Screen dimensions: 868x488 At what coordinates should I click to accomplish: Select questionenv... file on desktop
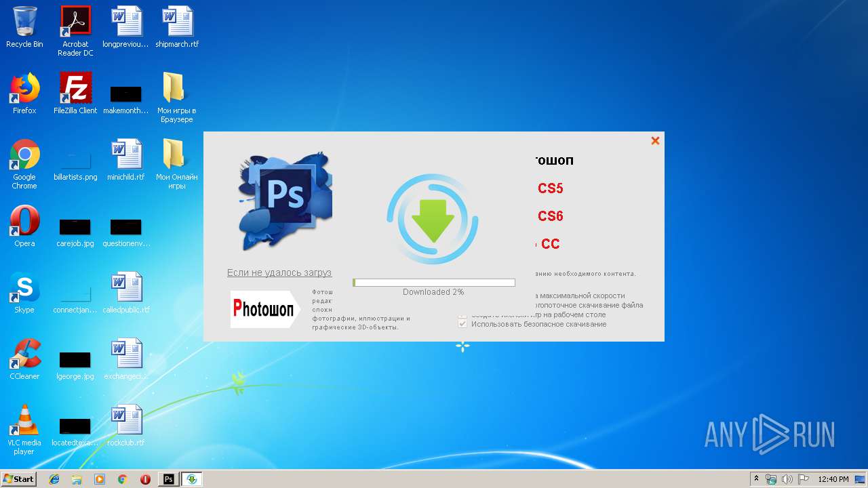coord(126,232)
